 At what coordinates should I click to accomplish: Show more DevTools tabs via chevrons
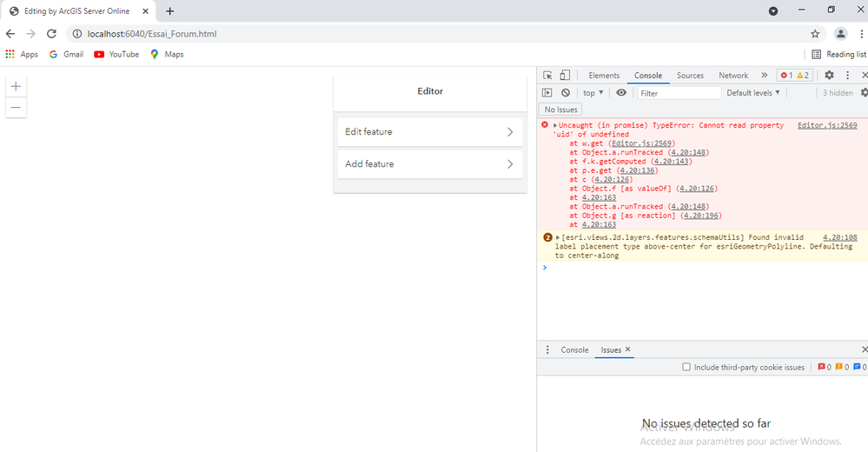[x=764, y=76]
